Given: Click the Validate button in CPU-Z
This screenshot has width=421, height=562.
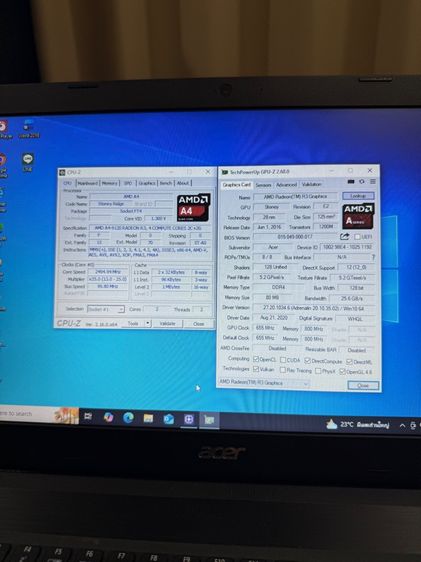Looking at the screenshot, I should [167, 323].
